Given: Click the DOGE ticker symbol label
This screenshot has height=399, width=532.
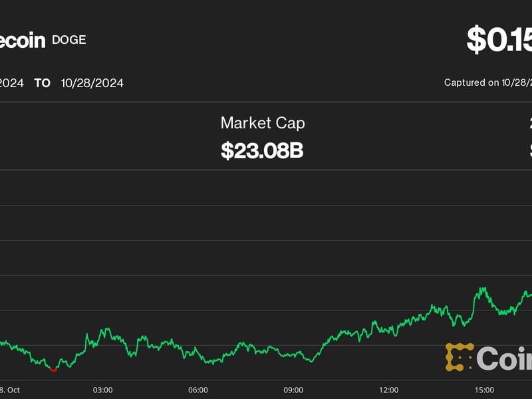Looking at the screenshot, I should [x=69, y=41].
